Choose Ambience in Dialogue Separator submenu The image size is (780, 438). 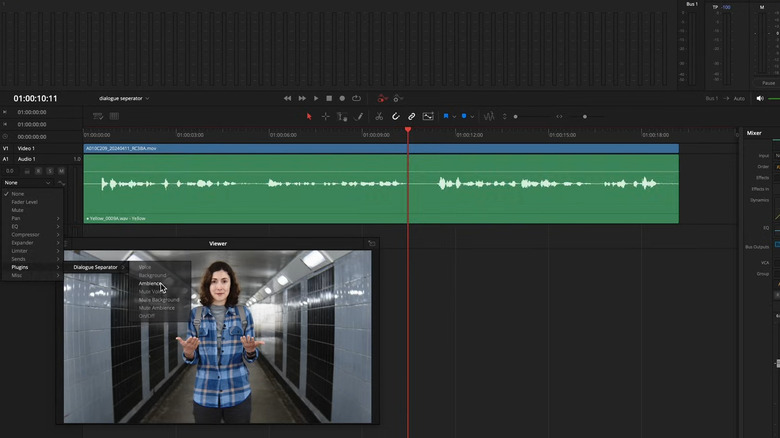pos(150,283)
